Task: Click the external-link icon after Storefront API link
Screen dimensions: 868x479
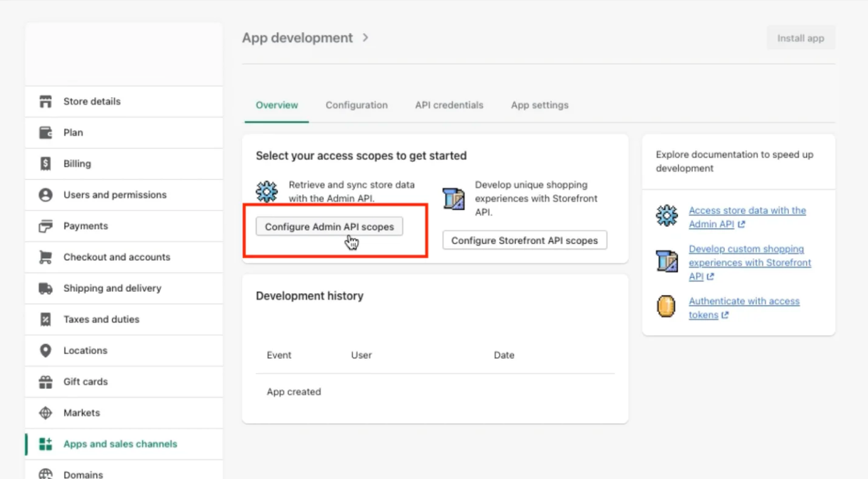Action: point(711,277)
